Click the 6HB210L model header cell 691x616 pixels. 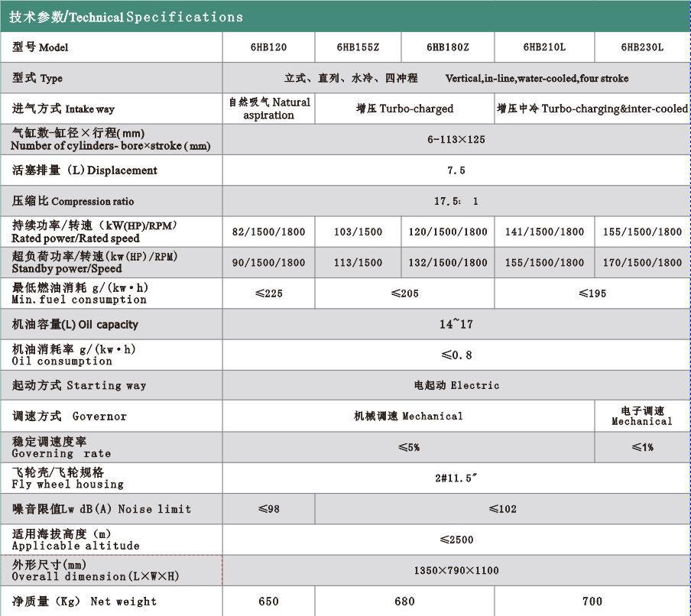544,47
